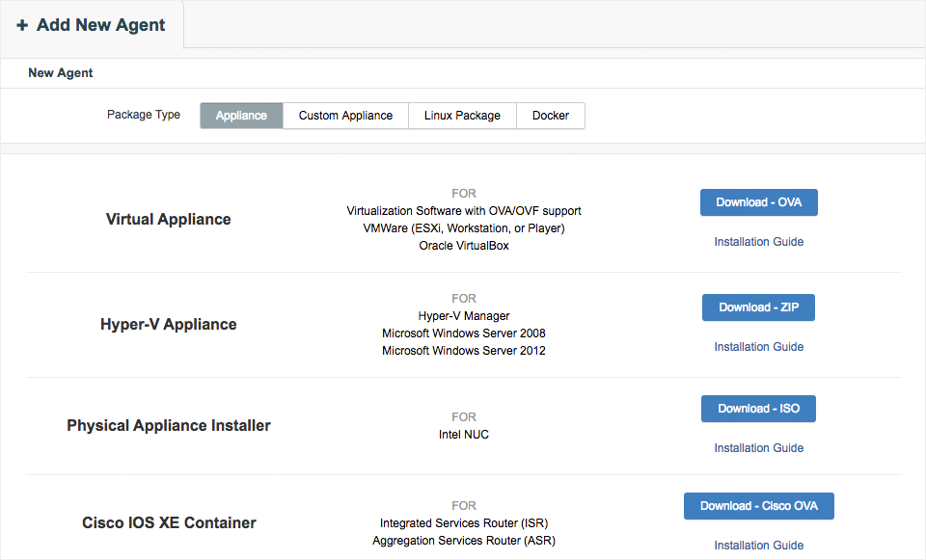The image size is (926, 560).
Task: Click the New Agent section header
Action: coord(61,73)
